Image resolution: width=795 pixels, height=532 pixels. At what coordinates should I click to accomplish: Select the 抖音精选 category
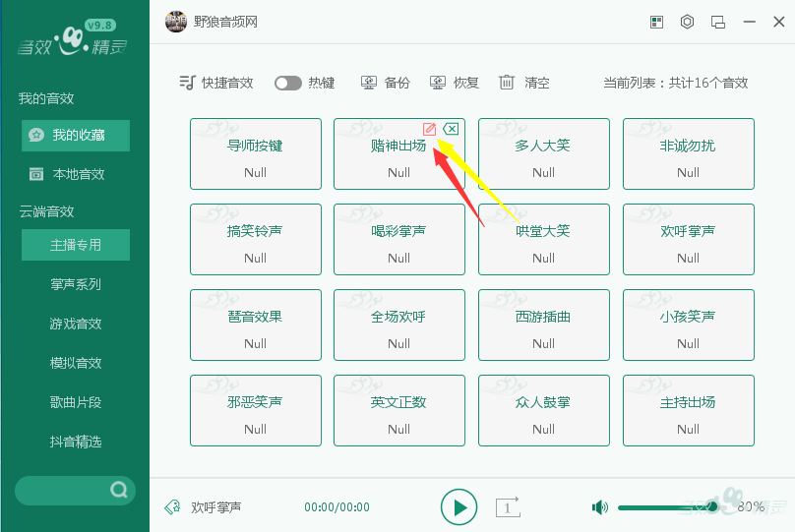point(76,442)
